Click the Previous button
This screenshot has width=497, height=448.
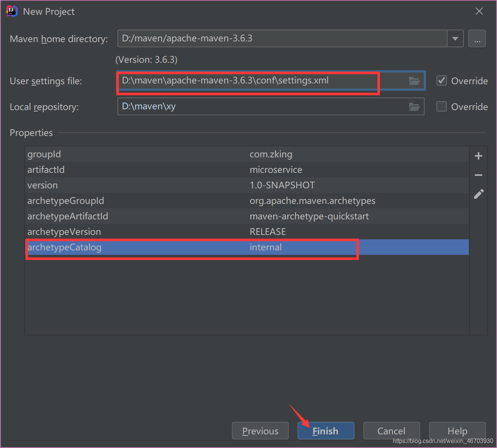pyautogui.click(x=260, y=431)
